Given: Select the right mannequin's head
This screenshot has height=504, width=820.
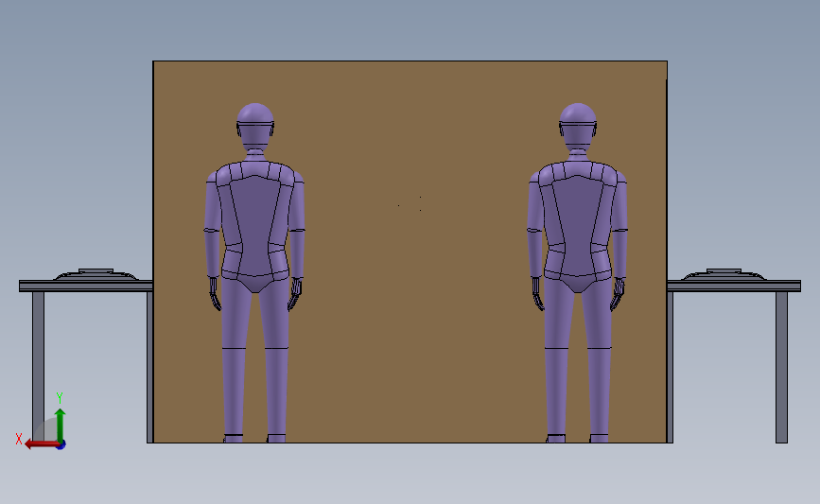Looking at the screenshot, I should (578, 125).
